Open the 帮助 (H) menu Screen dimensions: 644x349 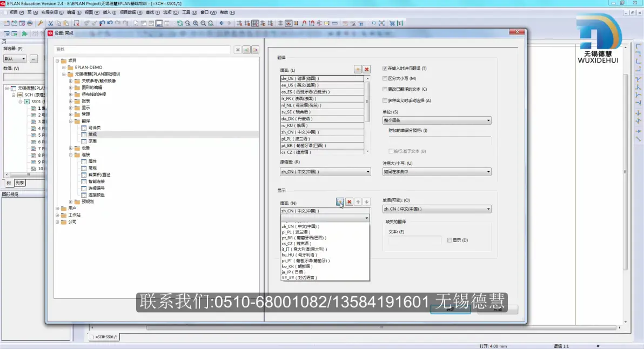pos(227,12)
